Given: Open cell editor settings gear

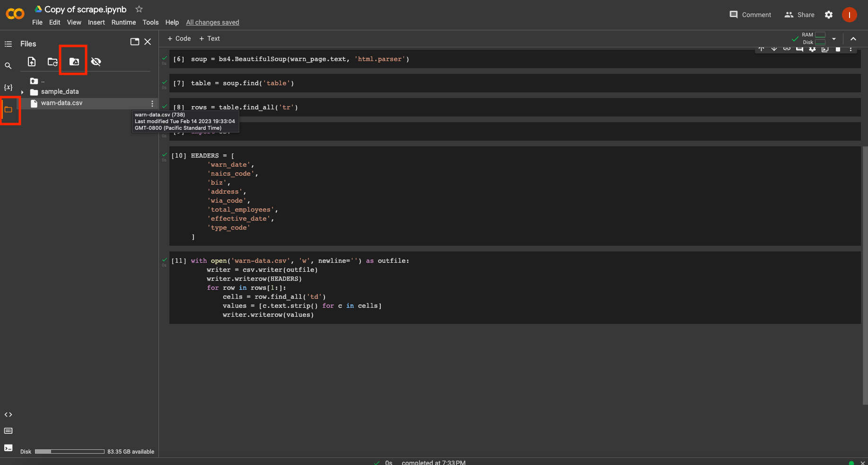Looking at the screenshot, I should tap(813, 49).
